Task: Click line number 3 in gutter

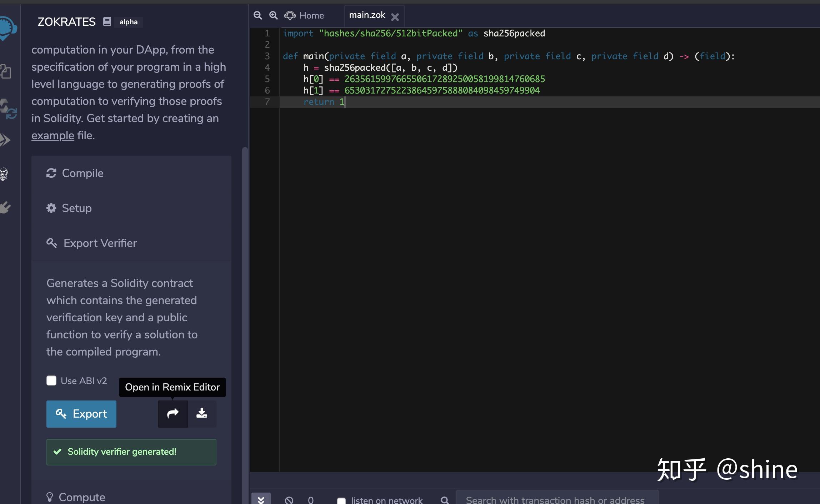Action: tap(267, 56)
